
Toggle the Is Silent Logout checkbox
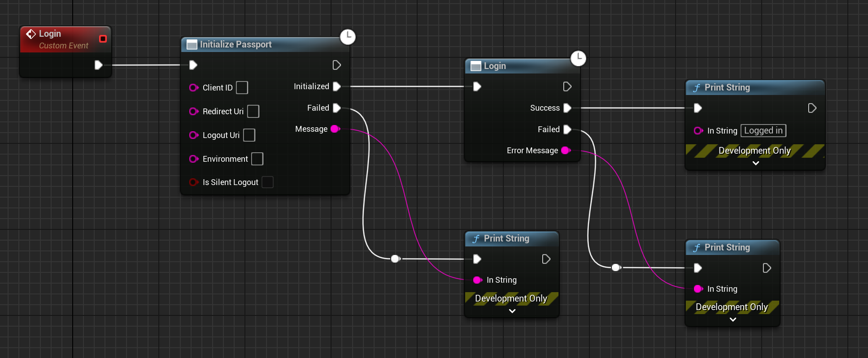[267, 182]
